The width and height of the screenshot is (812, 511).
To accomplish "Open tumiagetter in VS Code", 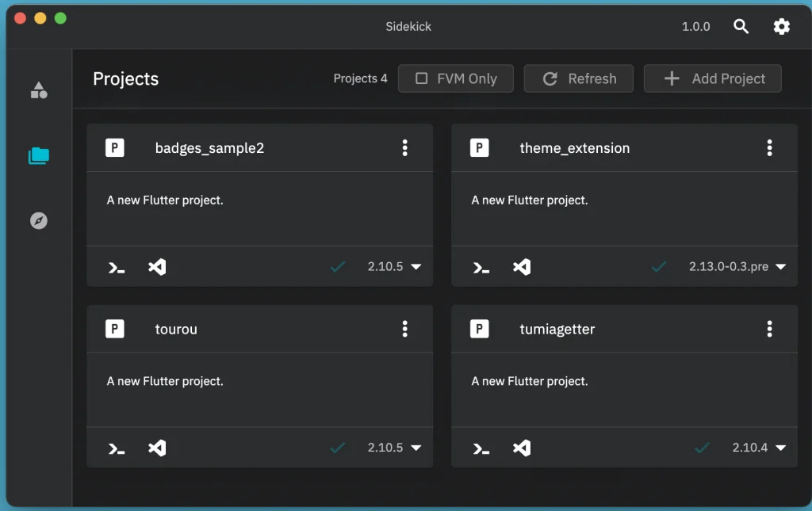I will tap(521, 448).
